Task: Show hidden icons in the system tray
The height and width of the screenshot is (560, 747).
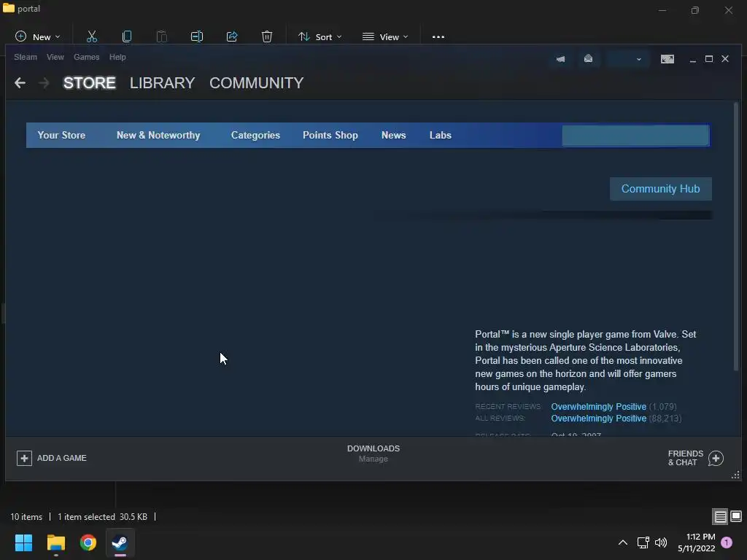Action: pyautogui.click(x=623, y=542)
